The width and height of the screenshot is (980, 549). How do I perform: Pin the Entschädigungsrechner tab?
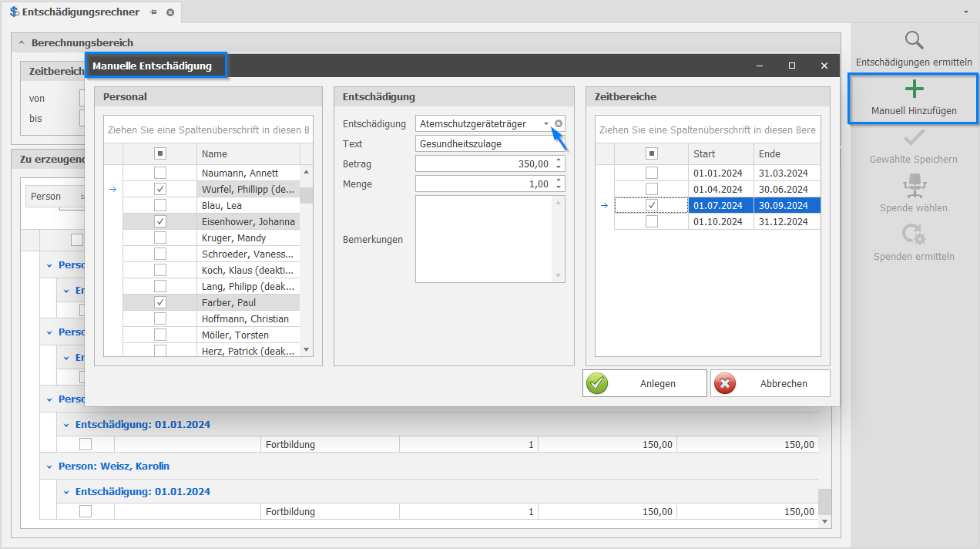153,12
